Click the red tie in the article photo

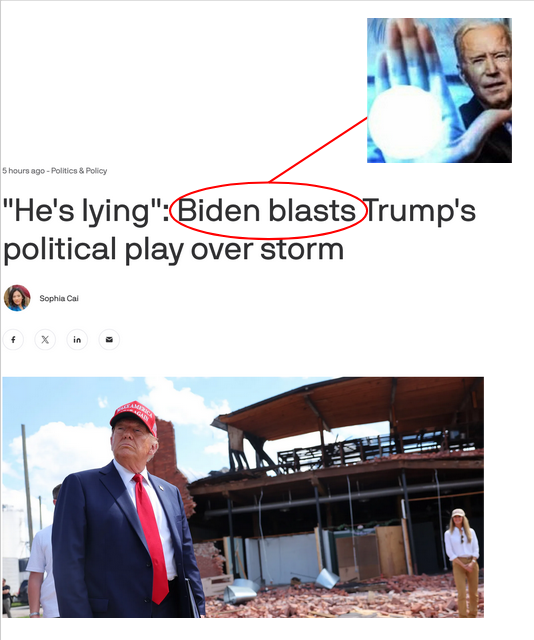pyautogui.click(x=152, y=539)
